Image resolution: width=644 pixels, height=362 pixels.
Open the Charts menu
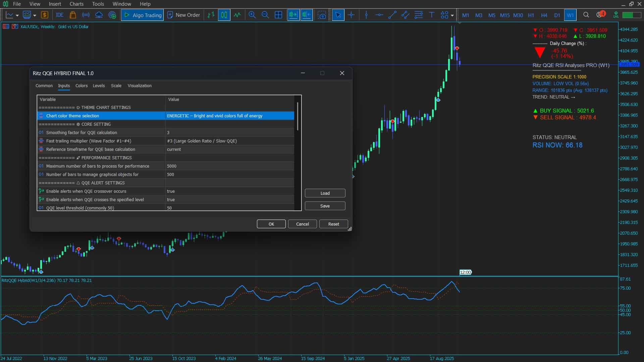[76, 4]
